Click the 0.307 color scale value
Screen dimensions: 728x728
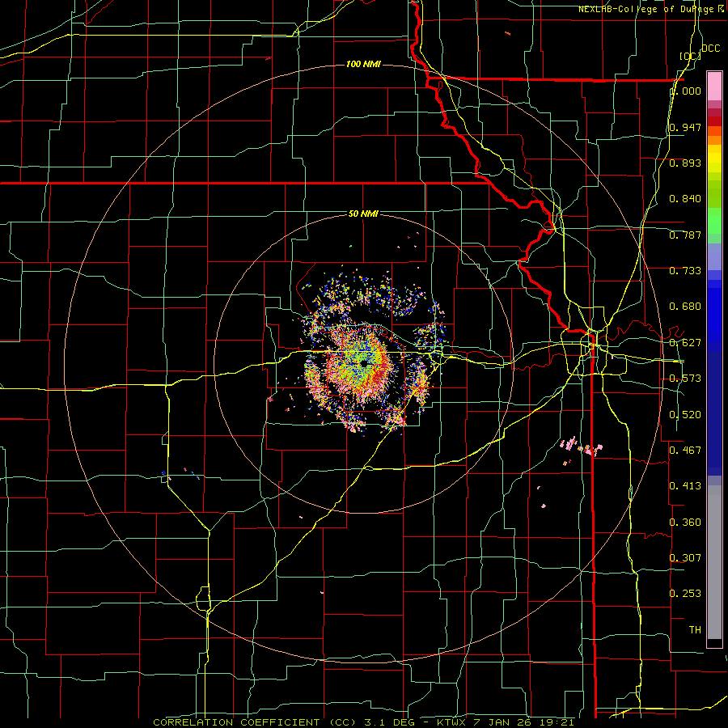(x=685, y=557)
